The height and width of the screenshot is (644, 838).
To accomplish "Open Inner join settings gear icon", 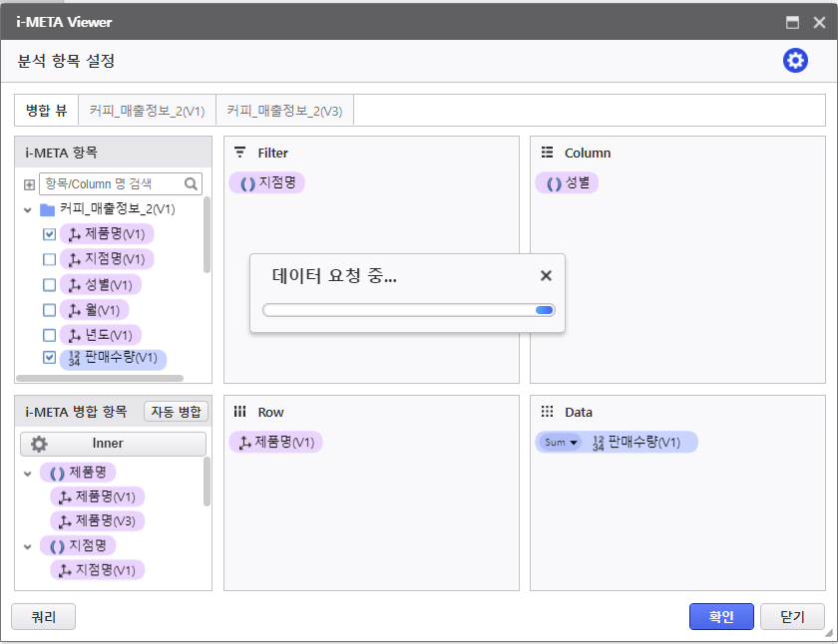I will click(39, 444).
